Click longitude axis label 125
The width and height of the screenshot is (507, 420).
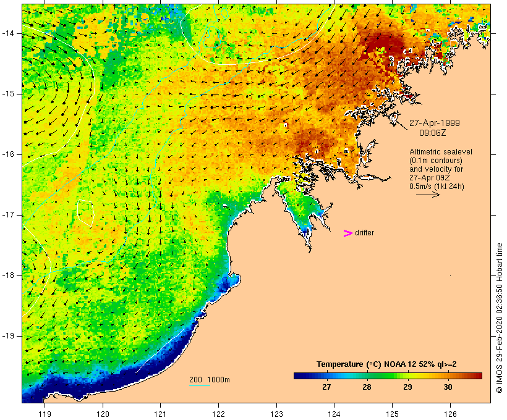[x=392, y=414]
